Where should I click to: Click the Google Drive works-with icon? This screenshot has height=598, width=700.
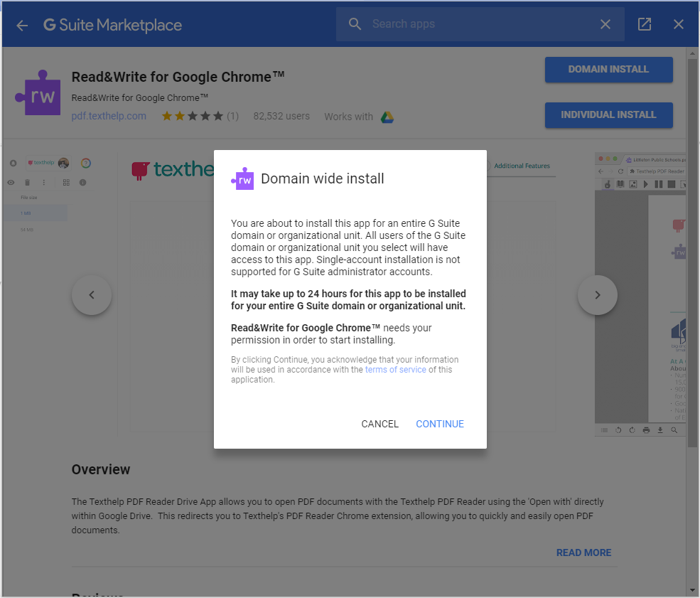387,117
